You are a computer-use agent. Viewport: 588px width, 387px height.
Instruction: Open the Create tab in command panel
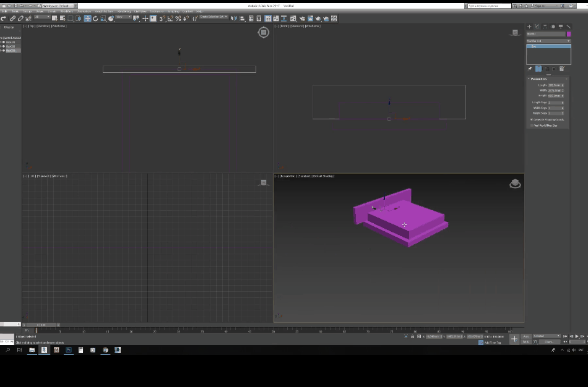click(529, 27)
